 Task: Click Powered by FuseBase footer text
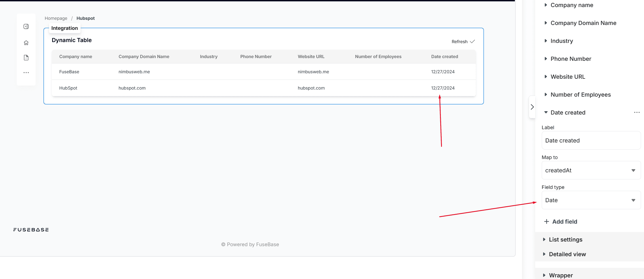250,244
